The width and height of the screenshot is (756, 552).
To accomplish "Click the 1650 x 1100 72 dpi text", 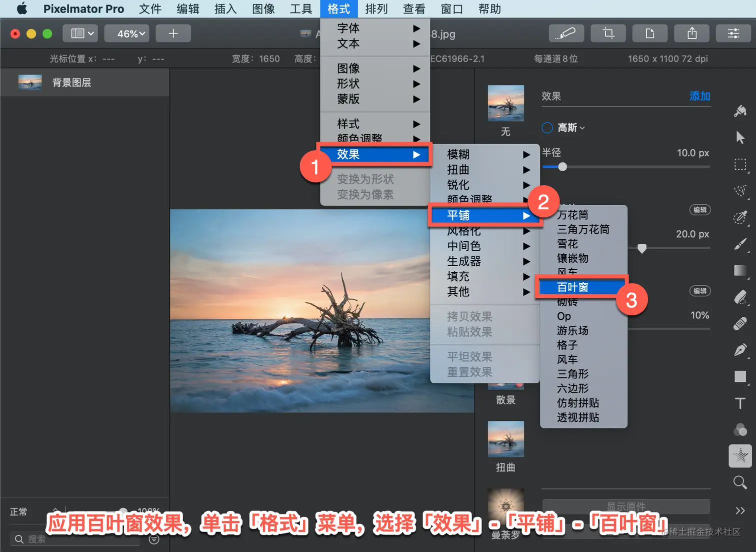I will pyautogui.click(x=667, y=59).
